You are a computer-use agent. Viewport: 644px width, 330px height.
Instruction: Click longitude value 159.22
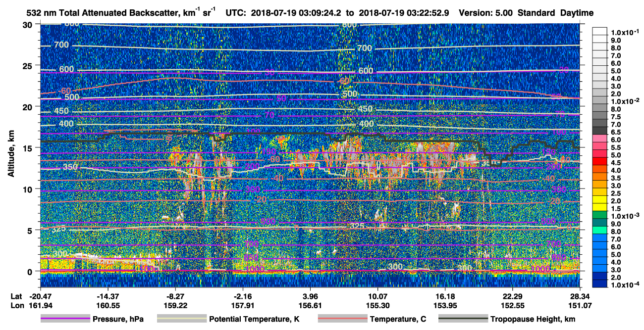[176, 305]
